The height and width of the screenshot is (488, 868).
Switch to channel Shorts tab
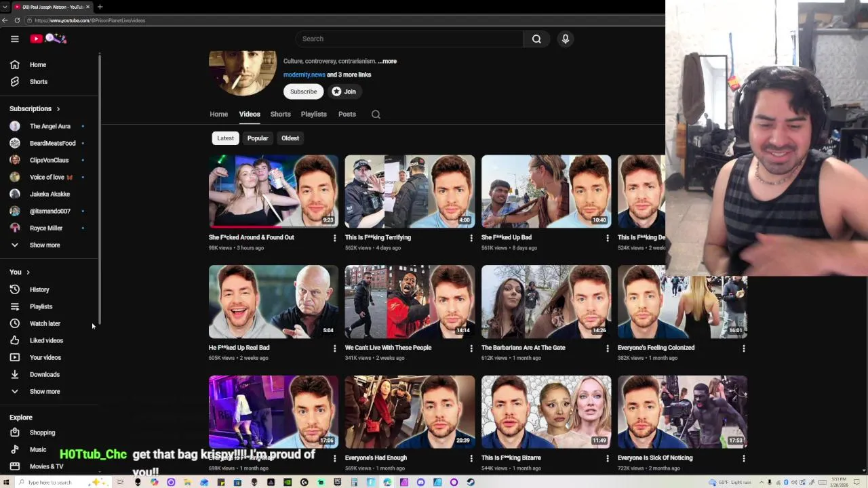coord(280,114)
